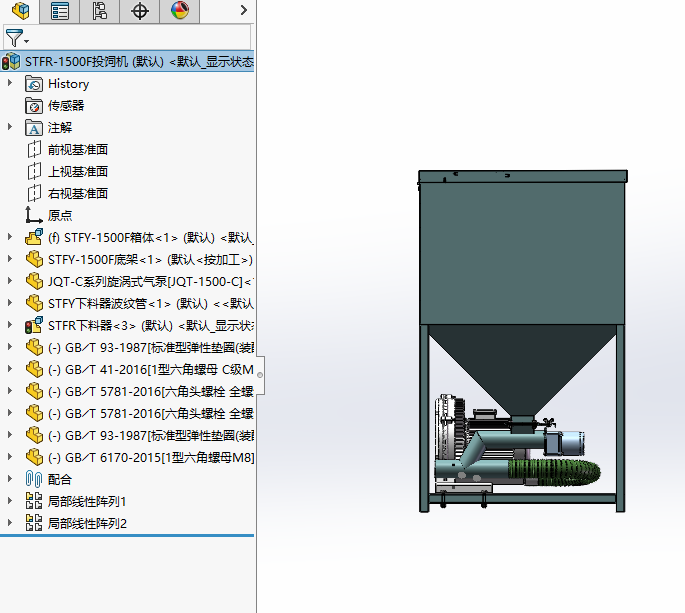Click the 局部线性阵列1 pattern icon
Viewport: 685px width, 613px height.
point(34,501)
